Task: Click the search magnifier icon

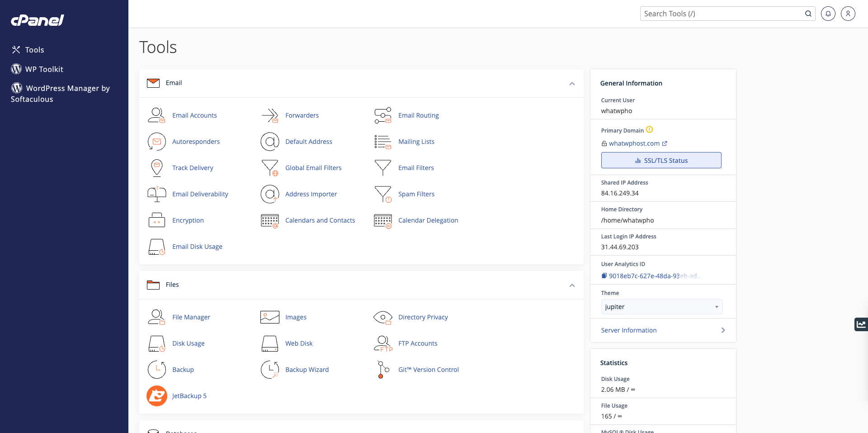Action: (808, 14)
